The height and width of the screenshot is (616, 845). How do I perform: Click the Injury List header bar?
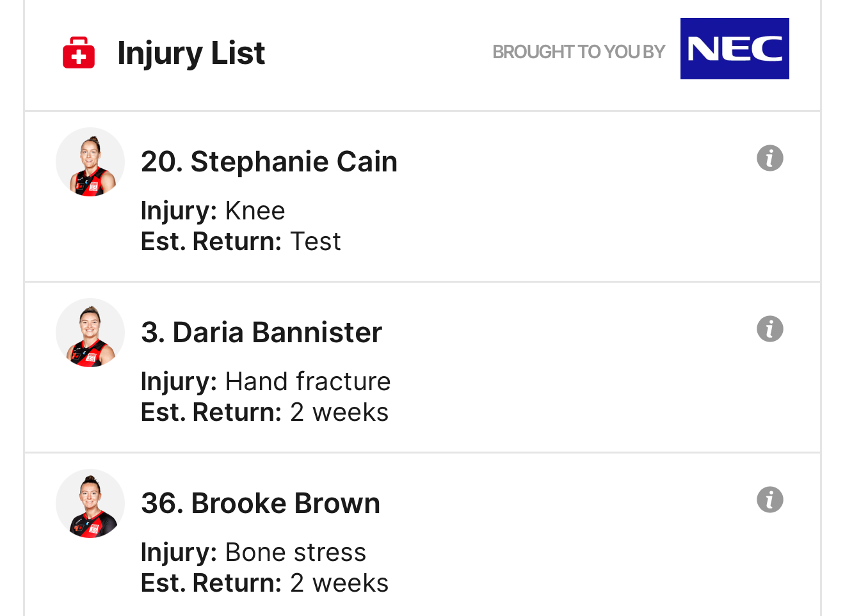[384, 90]
